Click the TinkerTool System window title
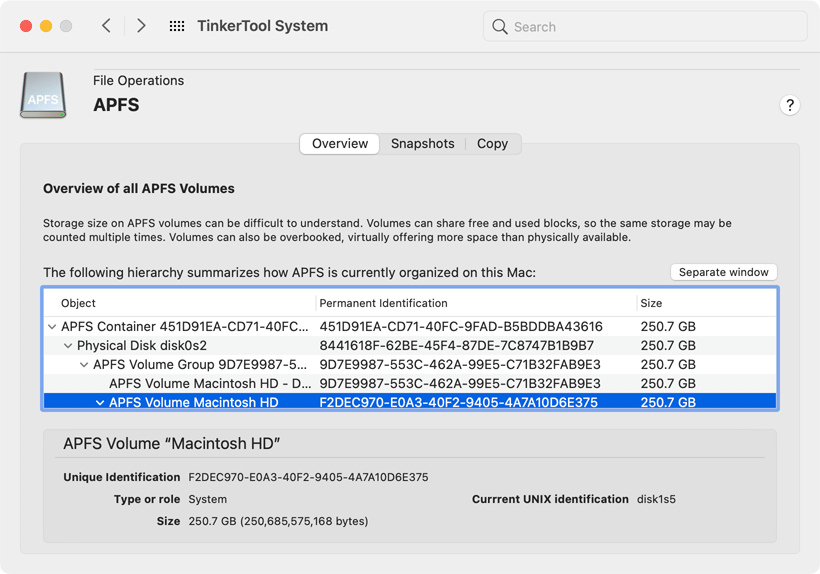 click(263, 26)
